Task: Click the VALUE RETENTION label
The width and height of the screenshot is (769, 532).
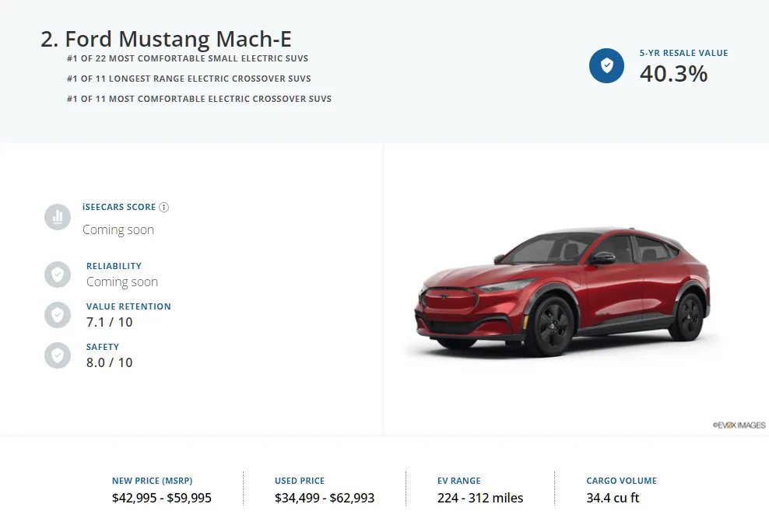Action: (128, 306)
